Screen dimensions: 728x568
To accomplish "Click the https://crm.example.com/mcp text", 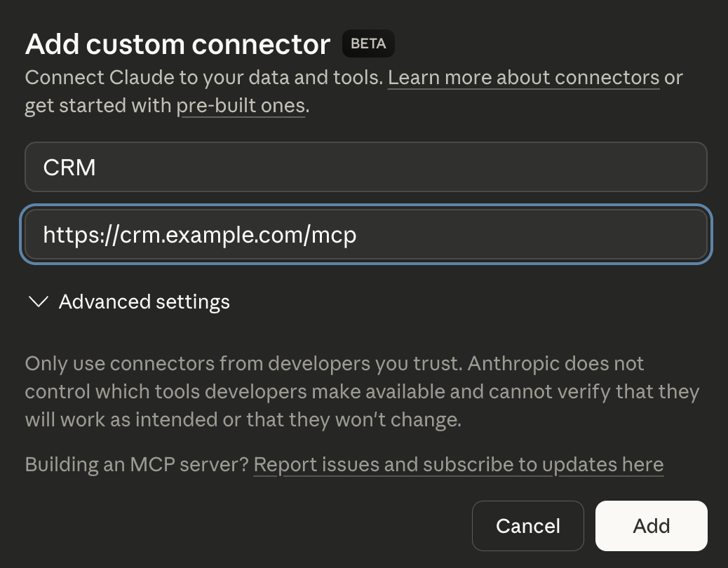I will point(199,234).
